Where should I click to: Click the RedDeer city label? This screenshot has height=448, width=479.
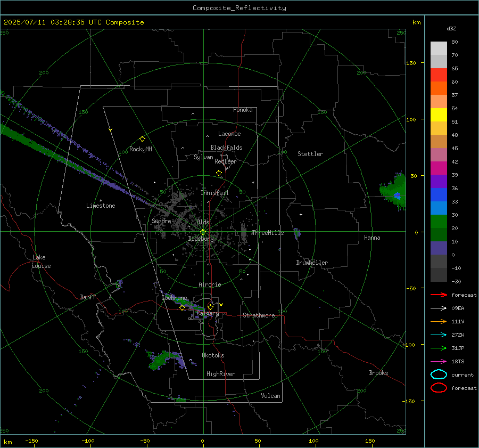(x=226, y=161)
